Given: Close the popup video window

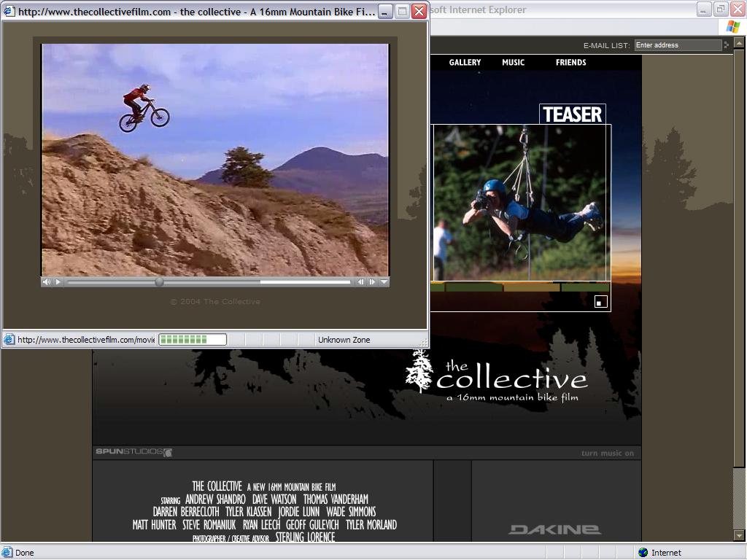Looking at the screenshot, I should point(419,12).
